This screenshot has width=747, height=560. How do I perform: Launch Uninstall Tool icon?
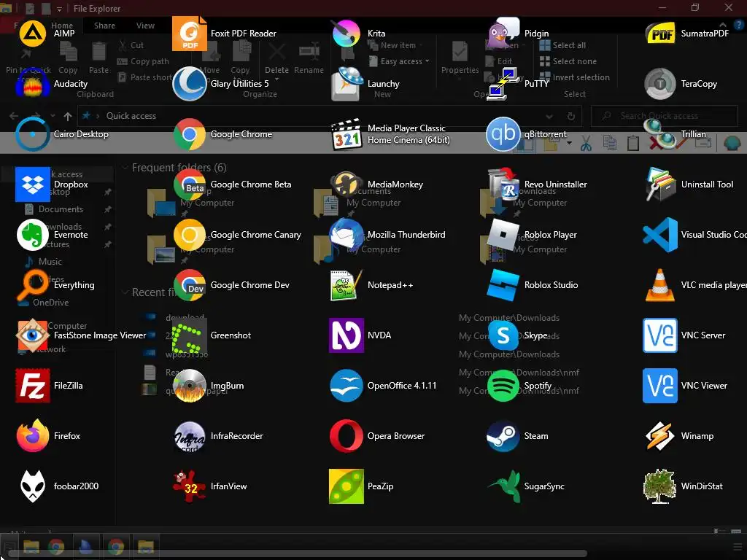pos(660,184)
